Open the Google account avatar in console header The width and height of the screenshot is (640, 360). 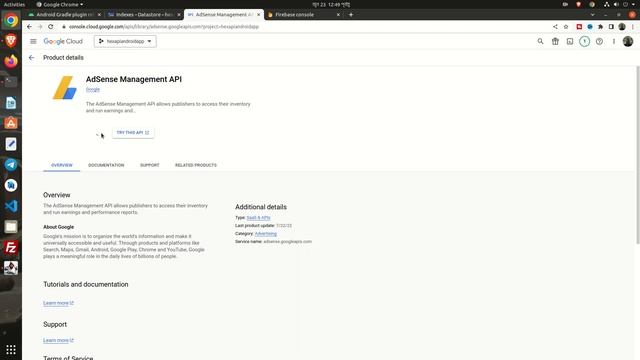(x=628, y=41)
